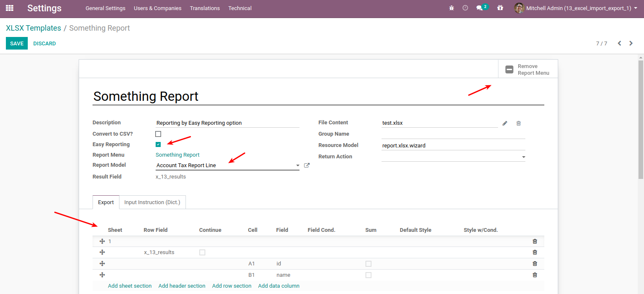
Task: Open Account Tax Report Line via external link icon
Action: pos(307,165)
